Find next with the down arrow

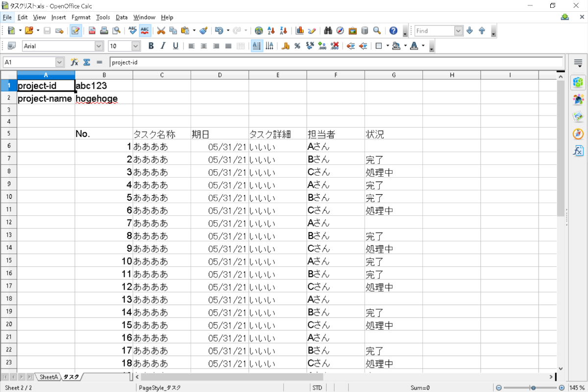point(470,30)
